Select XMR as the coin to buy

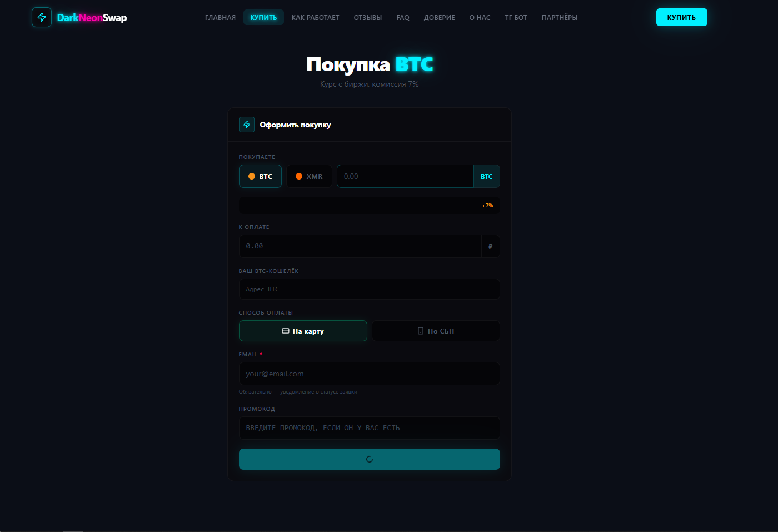309,176
